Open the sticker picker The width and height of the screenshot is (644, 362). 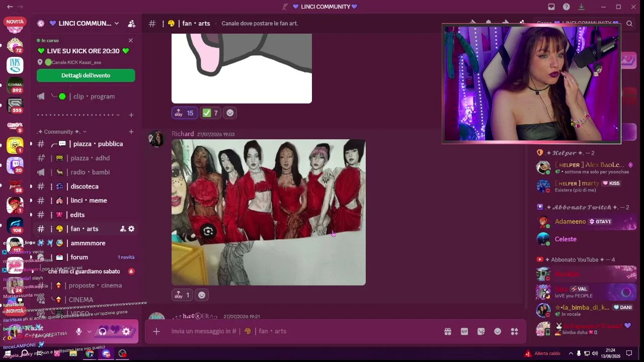tap(481, 331)
